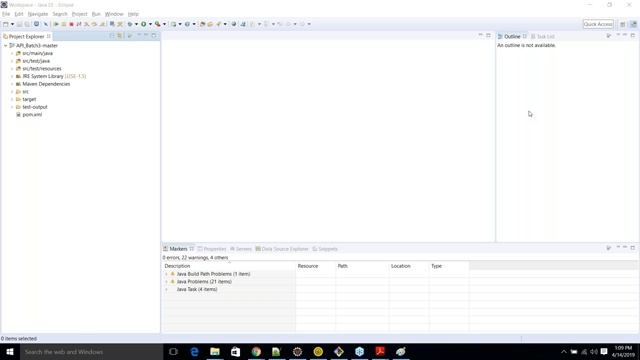
Task: Expand Java Problems (21 items) group
Action: click(167, 282)
